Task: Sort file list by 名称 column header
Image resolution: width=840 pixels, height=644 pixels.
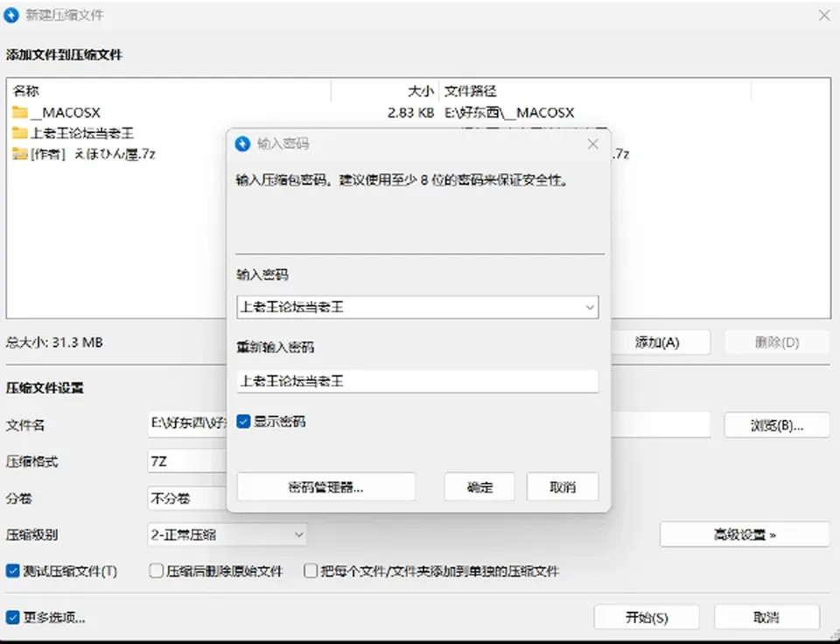Action: point(169,91)
